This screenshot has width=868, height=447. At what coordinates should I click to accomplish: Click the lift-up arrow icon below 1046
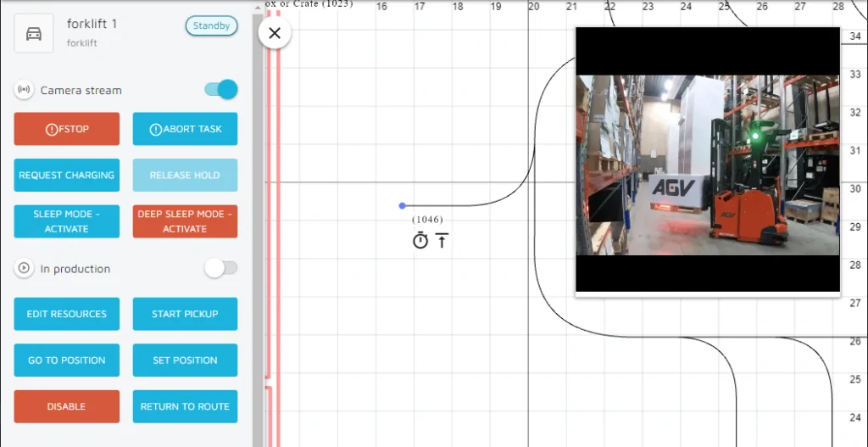tap(442, 241)
